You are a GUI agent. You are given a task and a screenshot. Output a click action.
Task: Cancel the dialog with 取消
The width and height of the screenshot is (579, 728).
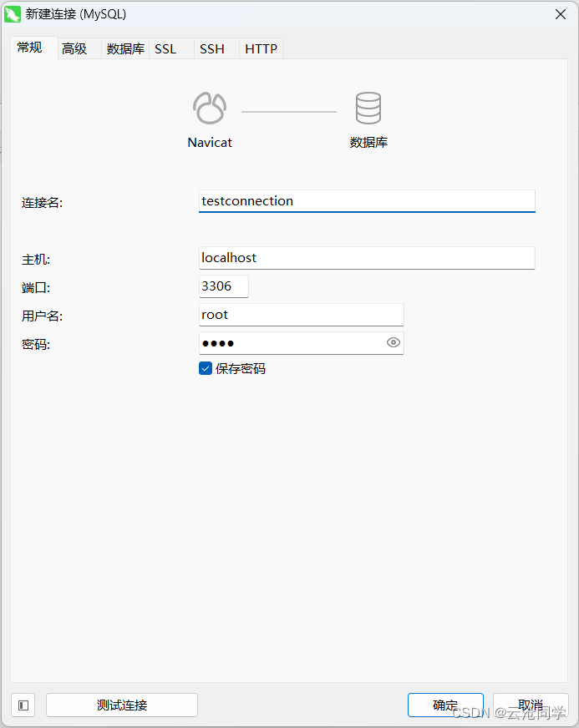[x=531, y=705]
